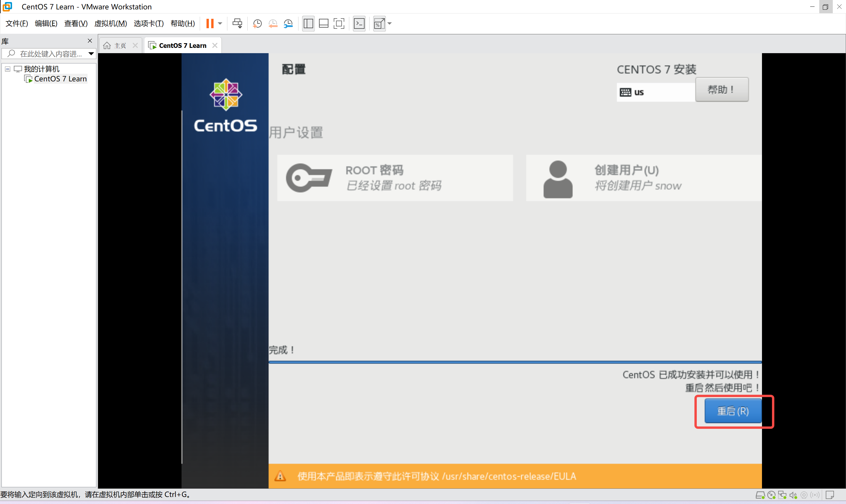The width and height of the screenshot is (846, 504).
Task: Open the 虚拟机(M) menu
Action: [x=110, y=23]
